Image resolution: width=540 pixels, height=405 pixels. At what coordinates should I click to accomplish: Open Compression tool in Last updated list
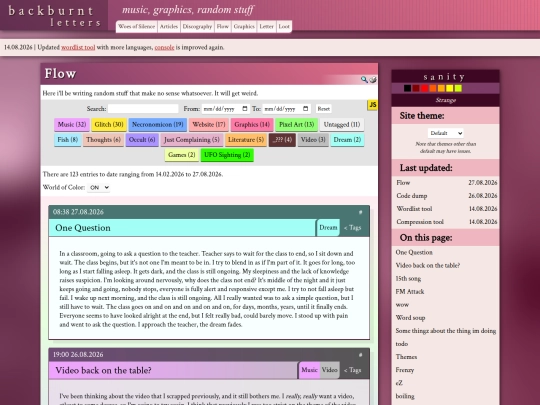pyautogui.click(x=420, y=222)
